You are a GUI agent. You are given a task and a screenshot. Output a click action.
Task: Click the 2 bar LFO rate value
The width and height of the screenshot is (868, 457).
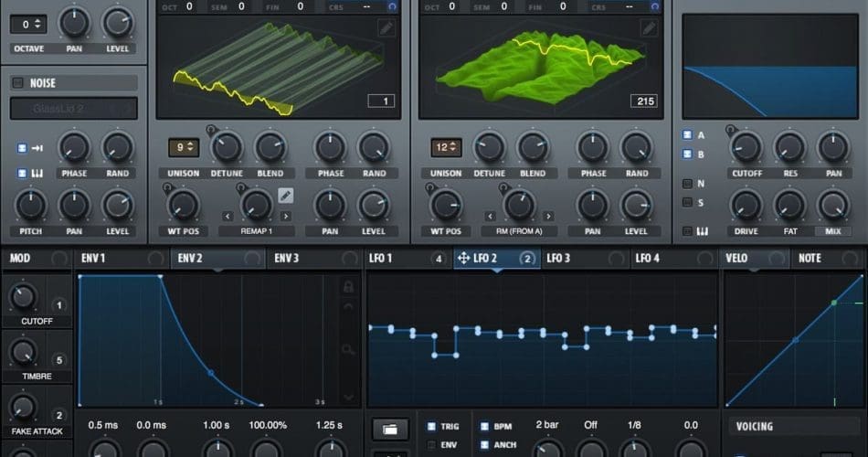[547, 425]
